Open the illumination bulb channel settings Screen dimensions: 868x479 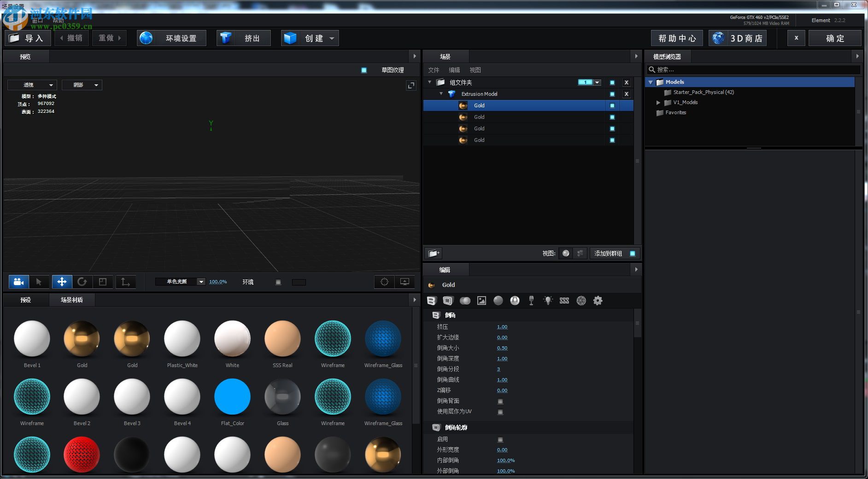click(548, 300)
